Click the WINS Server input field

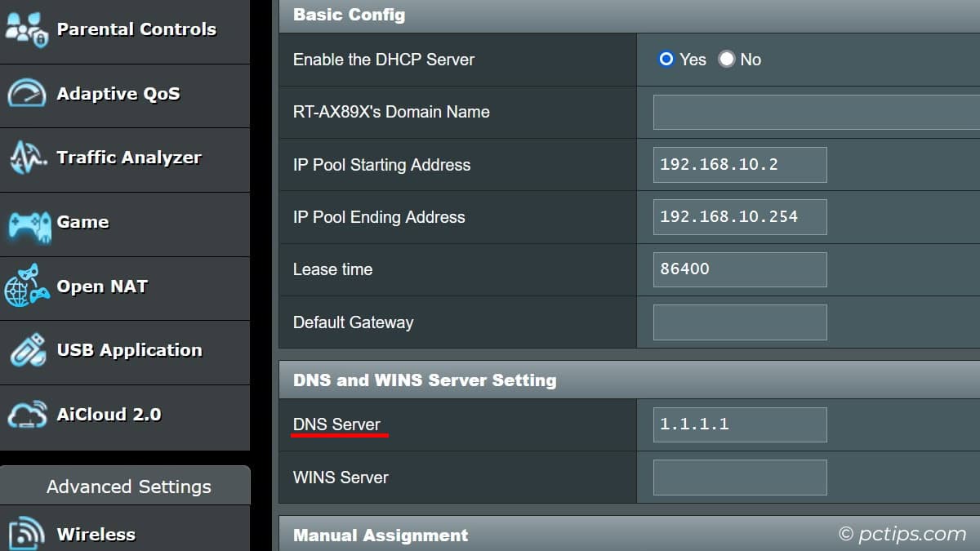(x=740, y=478)
